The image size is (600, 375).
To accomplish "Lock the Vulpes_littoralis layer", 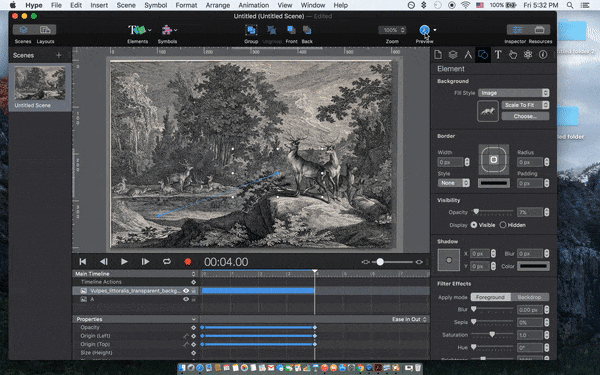I will [x=194, y=291].
